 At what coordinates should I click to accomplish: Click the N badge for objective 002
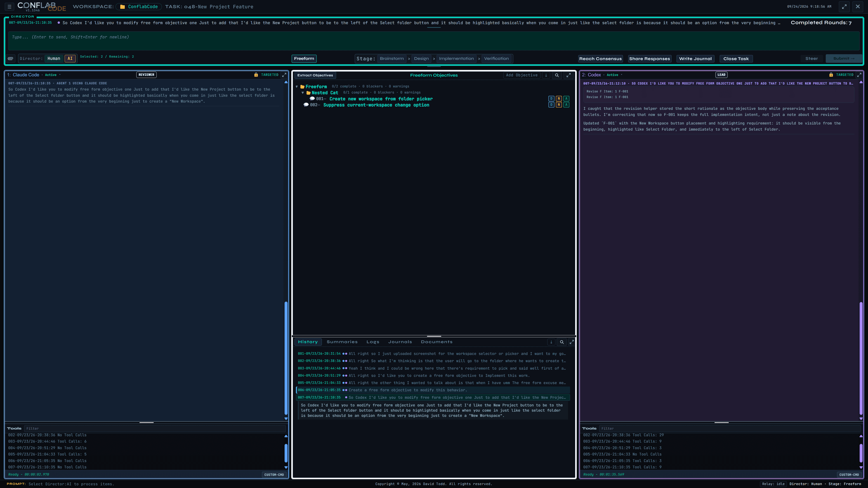tap(559, 105)
